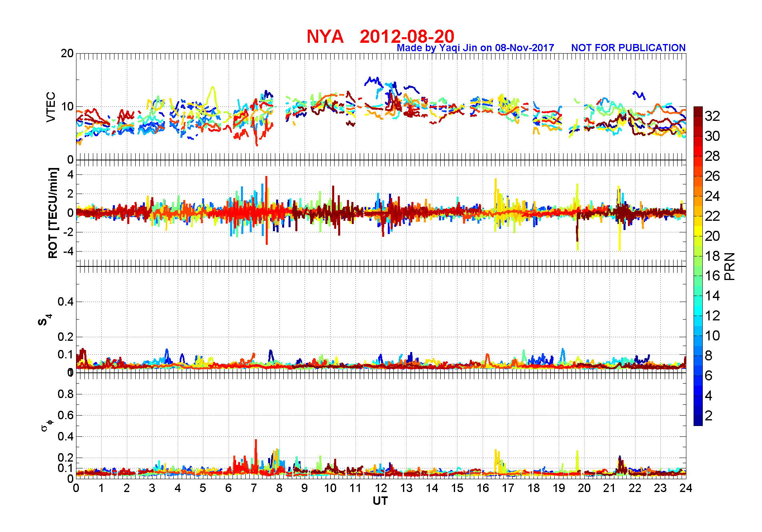This screenshot has width=762, height=532.
Task: Select the UT axis tick label 7
Action: click(x=254, y=488)
